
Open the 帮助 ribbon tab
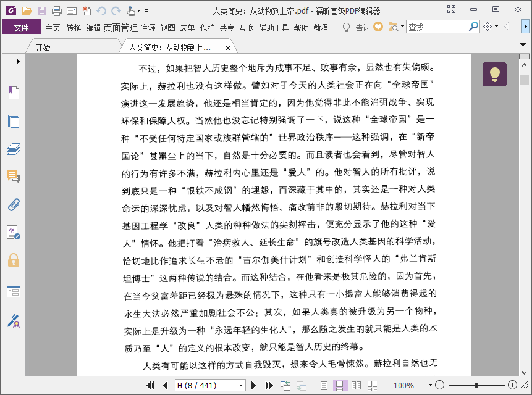click(x=302, y=27)
